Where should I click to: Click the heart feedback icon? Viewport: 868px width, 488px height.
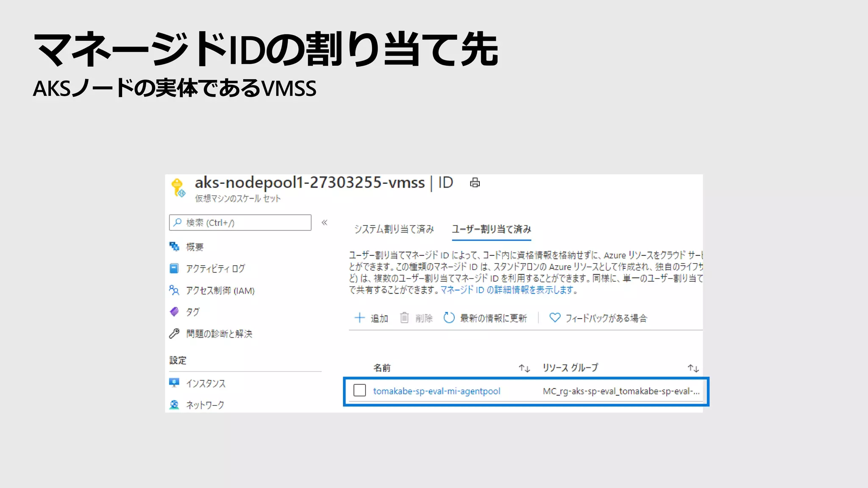pos(555,317)
